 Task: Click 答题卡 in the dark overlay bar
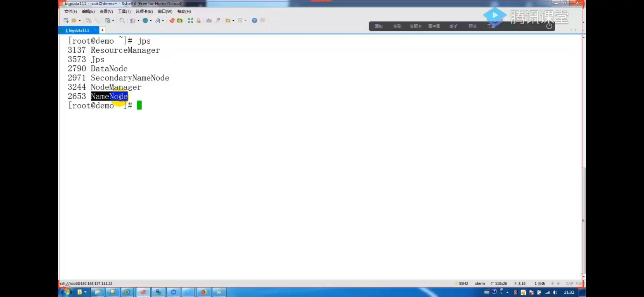coord(416,26)
